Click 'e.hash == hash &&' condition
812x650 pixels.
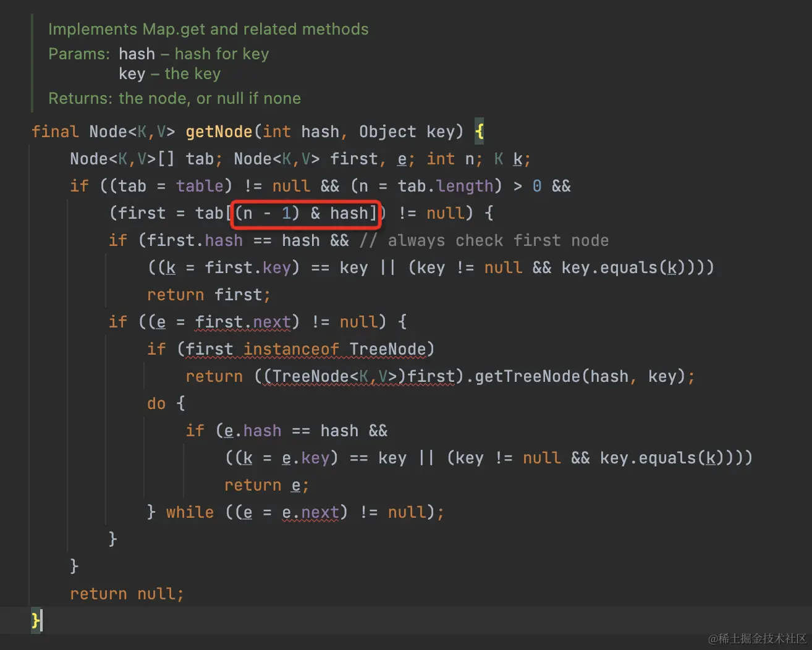click(305, 431)
